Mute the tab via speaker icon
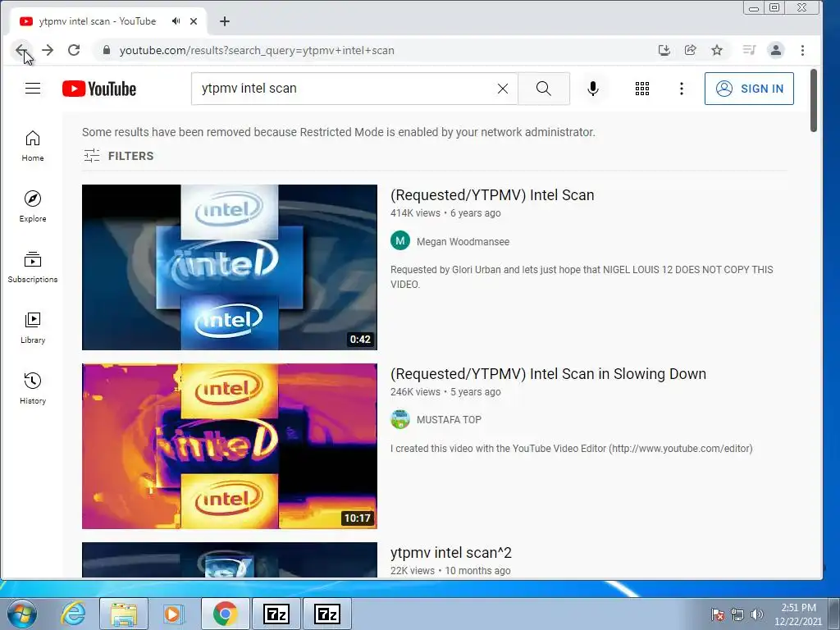This screenshot has width=840, height=630. 176,21
